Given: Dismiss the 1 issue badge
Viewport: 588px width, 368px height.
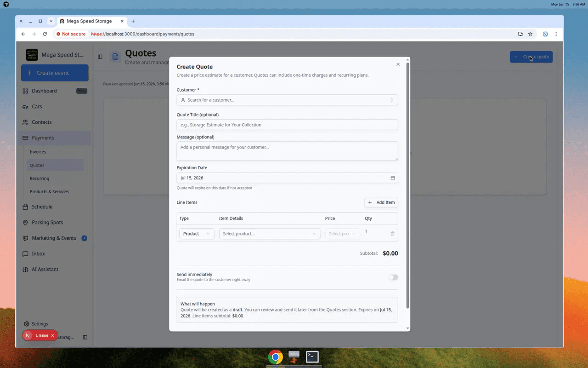Looking at the screenshot, I should pos(52,335).
